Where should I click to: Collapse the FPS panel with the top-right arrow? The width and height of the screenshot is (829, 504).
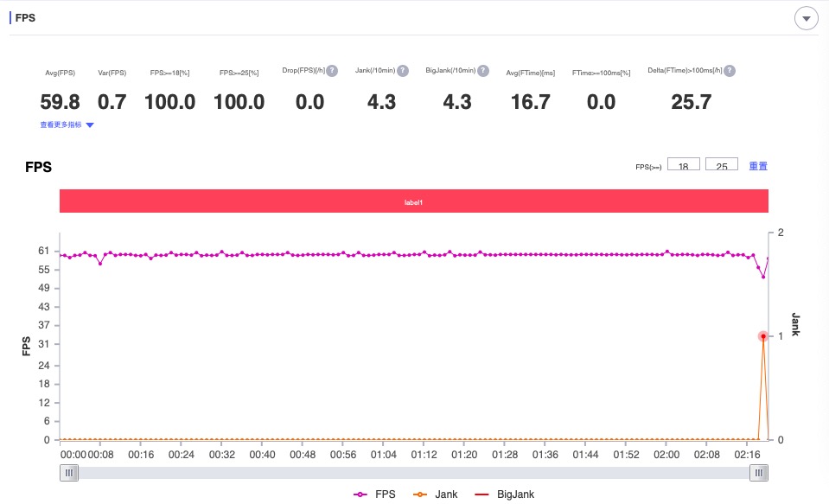click(x=806, y=18)
